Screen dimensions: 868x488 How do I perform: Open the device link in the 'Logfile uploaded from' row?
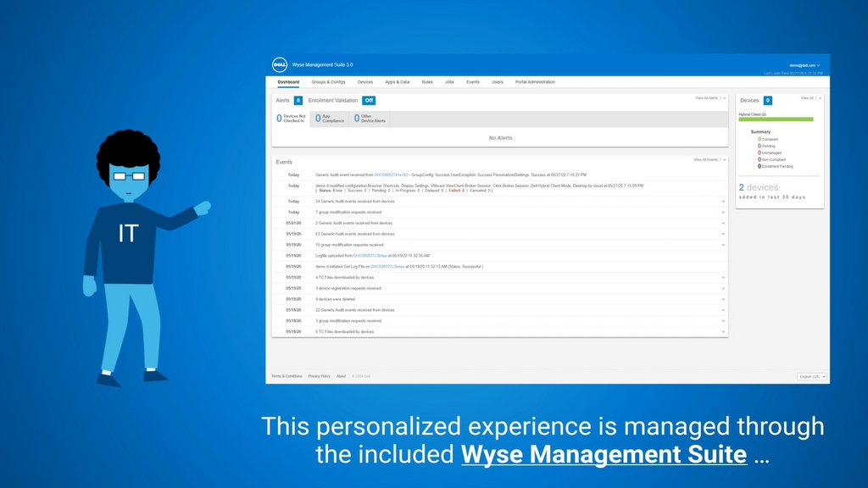[370, 256]
